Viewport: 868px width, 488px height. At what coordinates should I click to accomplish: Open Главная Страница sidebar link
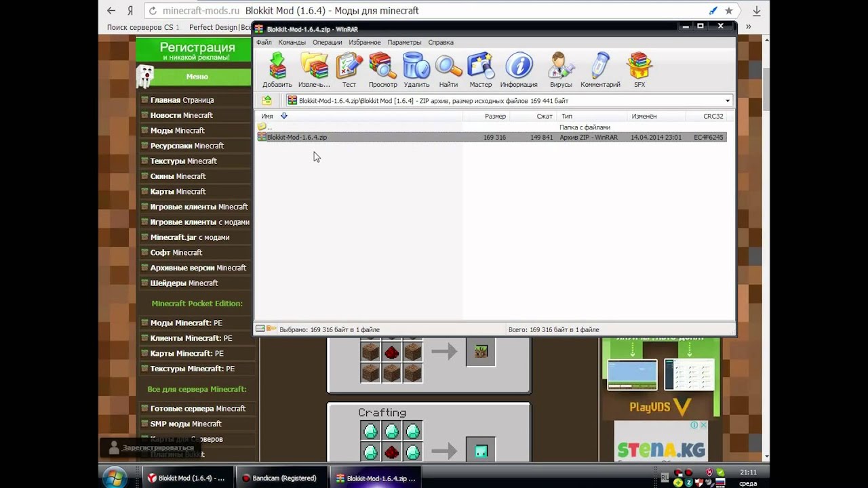tap(182, 100)
